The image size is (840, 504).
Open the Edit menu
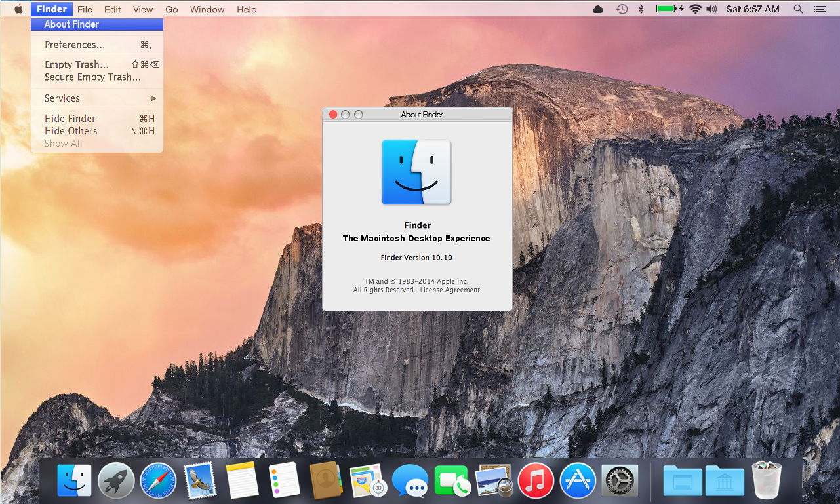[x=113, y=9]
